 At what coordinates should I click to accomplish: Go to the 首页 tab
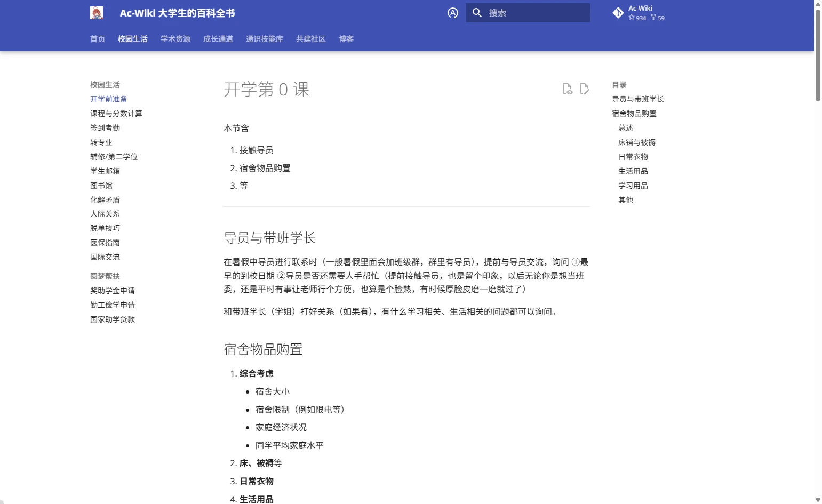[97, 39]
